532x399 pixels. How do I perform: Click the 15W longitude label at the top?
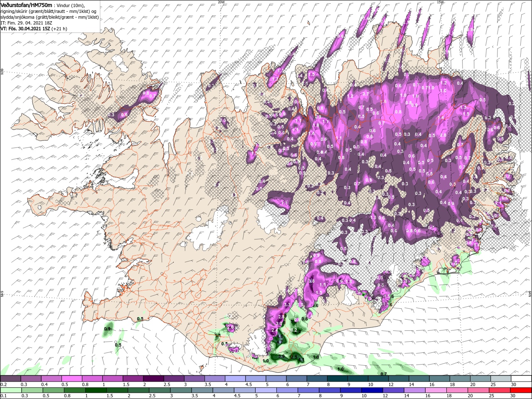[x=440, y=2]
